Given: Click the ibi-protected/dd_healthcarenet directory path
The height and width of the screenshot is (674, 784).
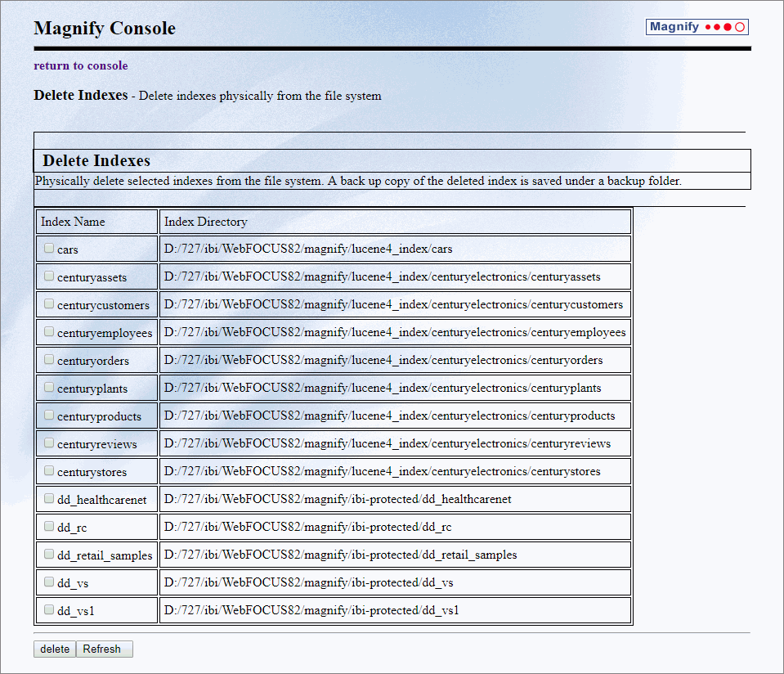Looking at the screenshot, I should click(338, 499).
